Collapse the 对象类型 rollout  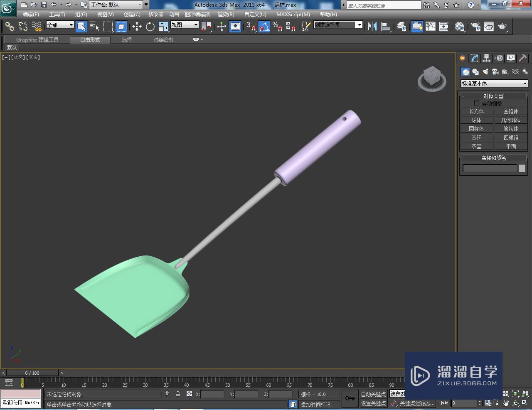click(x=493, y=96)
